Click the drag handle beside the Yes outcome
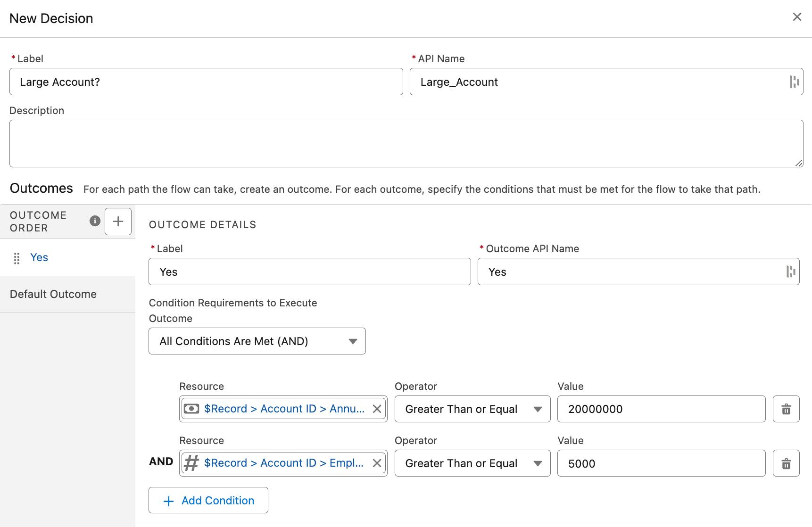 [x=17, y=257]
